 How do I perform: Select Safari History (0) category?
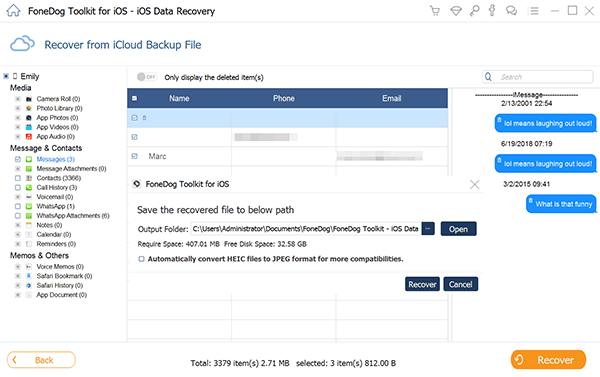(60, 286)
